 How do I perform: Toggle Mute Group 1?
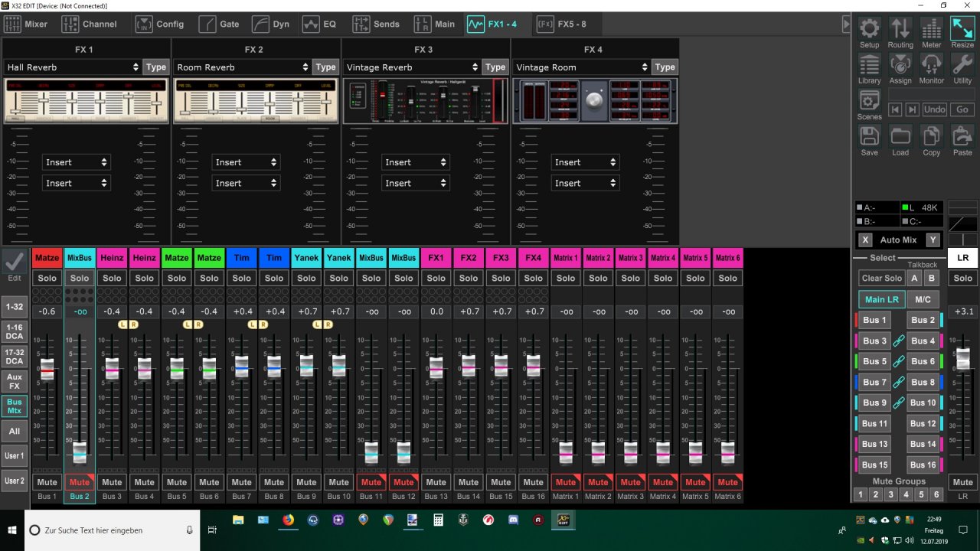tap(861, 494)
